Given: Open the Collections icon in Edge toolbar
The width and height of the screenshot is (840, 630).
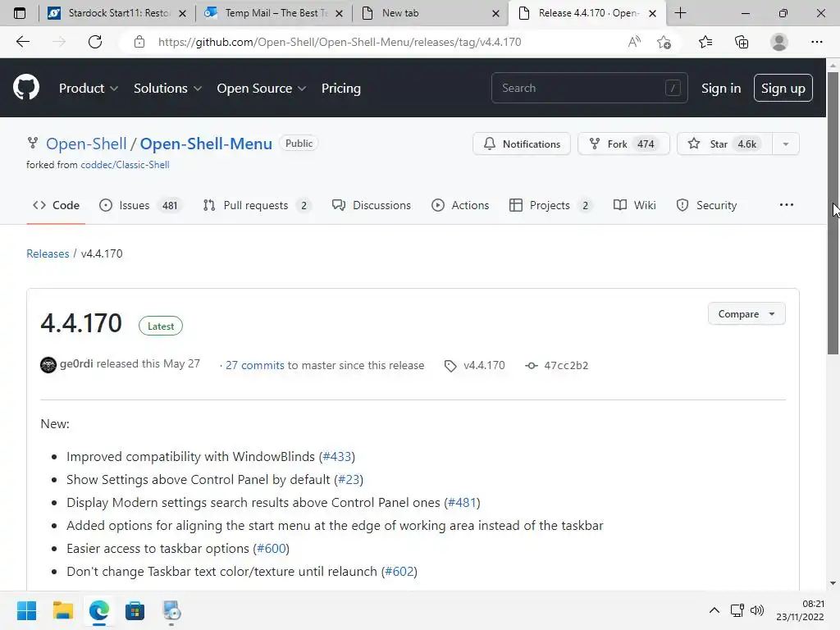Looking at the screenshot, I should tap(742, 42).
